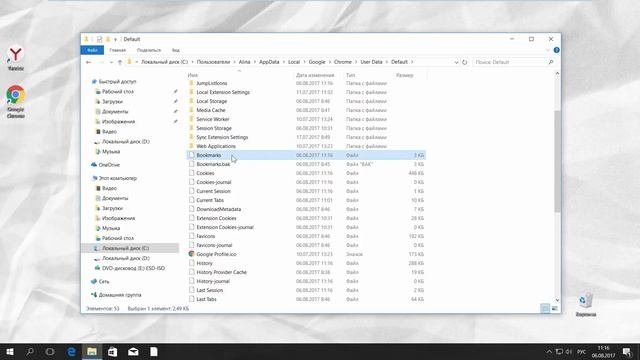Select History Provider Cache file
Screen dimensions: 640x360
(221, 272)
